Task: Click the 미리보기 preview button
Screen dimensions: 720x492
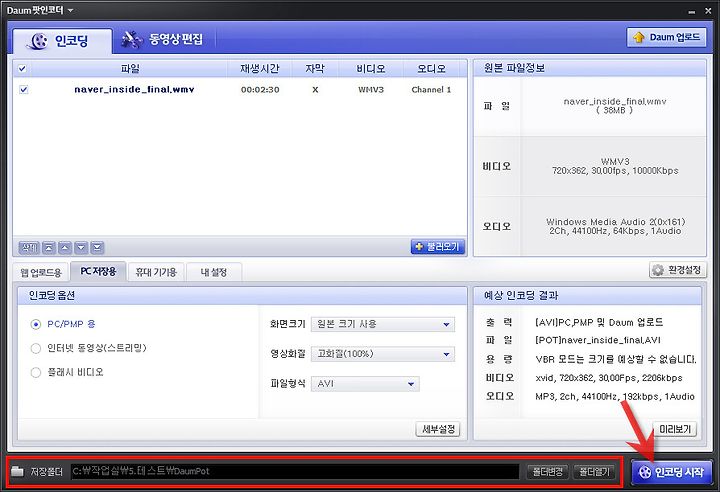Action: click(x=675, y=429)
